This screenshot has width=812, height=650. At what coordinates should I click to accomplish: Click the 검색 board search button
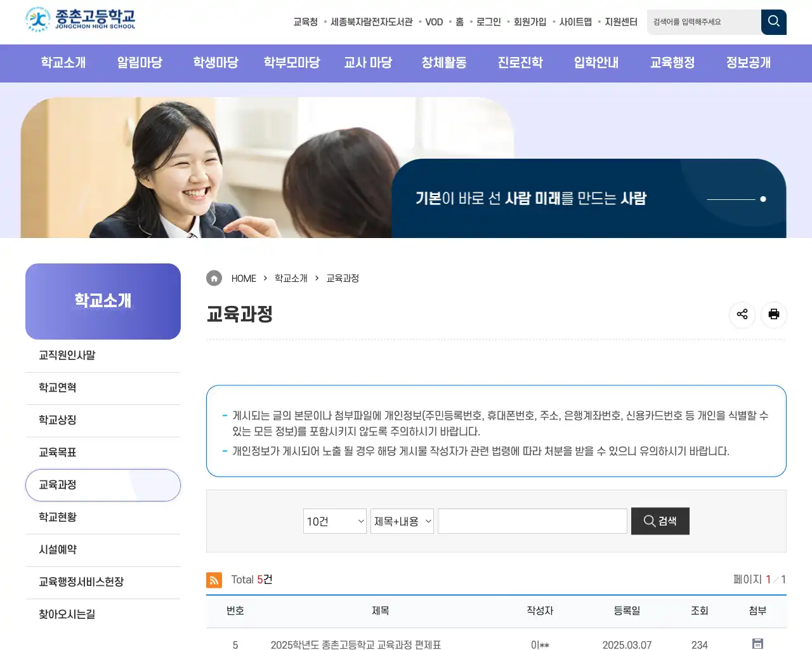click(x=660, y=521)
